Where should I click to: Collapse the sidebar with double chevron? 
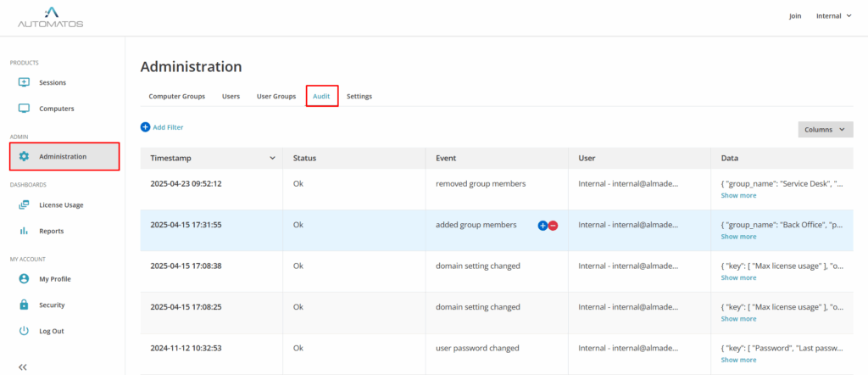coord(23,367)
